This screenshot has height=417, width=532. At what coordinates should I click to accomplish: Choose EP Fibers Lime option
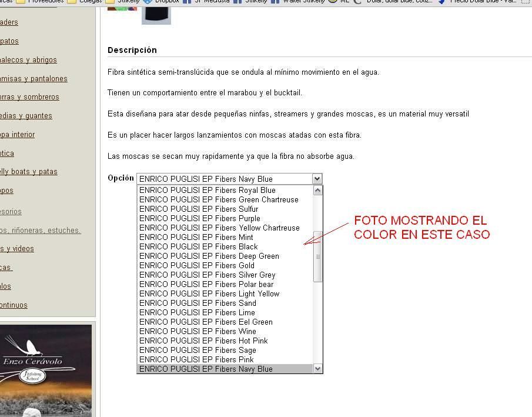[225, 312]
